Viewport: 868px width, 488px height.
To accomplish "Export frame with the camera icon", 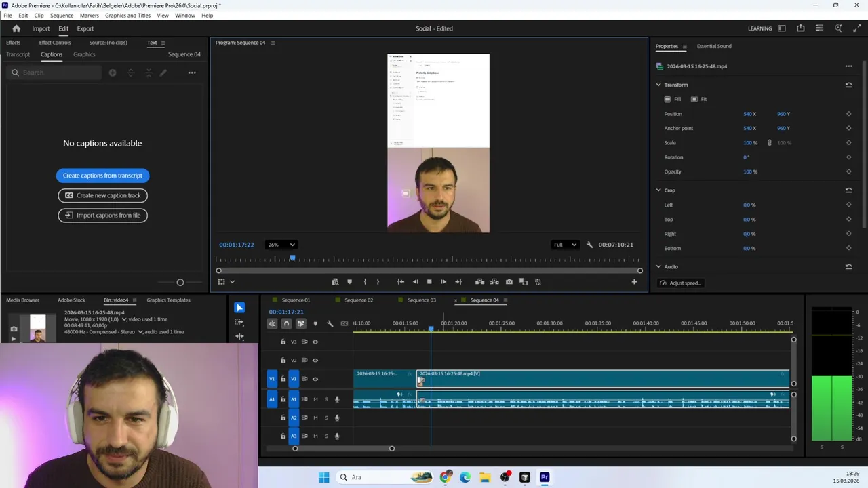I will pos(509,282).
